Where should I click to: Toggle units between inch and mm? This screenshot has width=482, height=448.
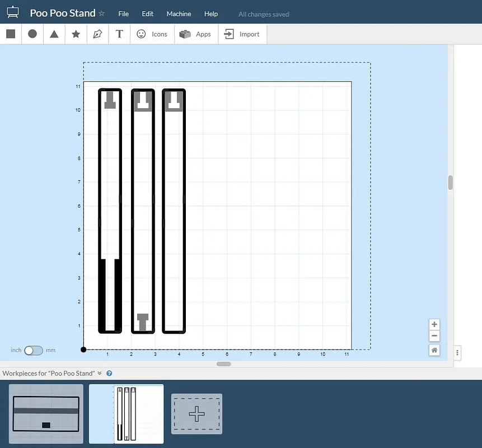coord(33,351)
